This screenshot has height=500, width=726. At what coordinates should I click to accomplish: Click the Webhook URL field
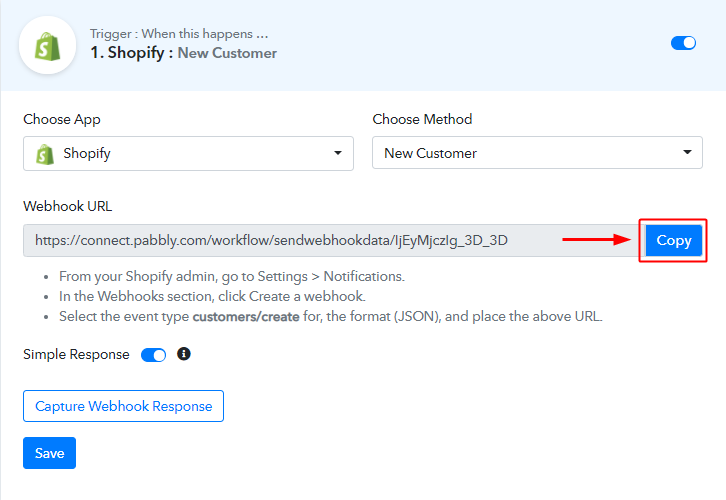[x=331, y=240]
